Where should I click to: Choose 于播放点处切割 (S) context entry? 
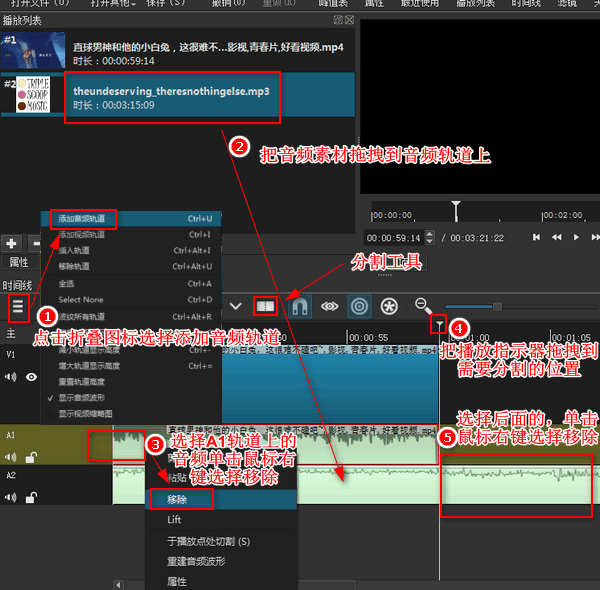click(221, 541)
